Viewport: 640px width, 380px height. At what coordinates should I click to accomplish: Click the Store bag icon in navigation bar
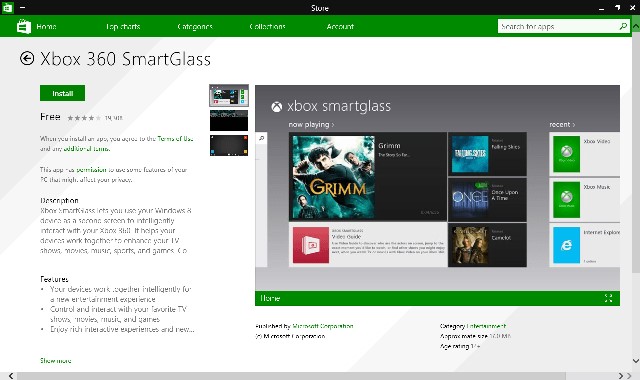point(24,27)
